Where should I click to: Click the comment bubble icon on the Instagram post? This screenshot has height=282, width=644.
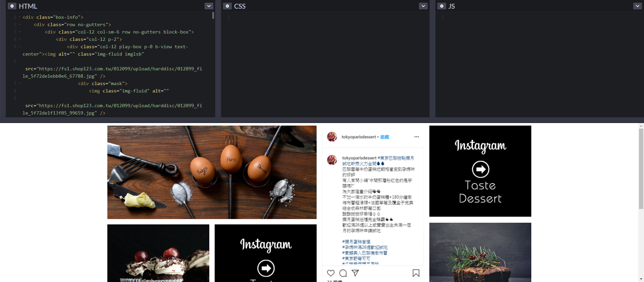pos(343,273)
